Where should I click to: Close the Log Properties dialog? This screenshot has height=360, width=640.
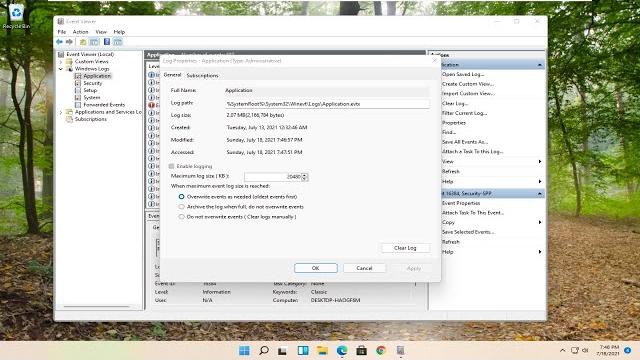pos(434,61)
